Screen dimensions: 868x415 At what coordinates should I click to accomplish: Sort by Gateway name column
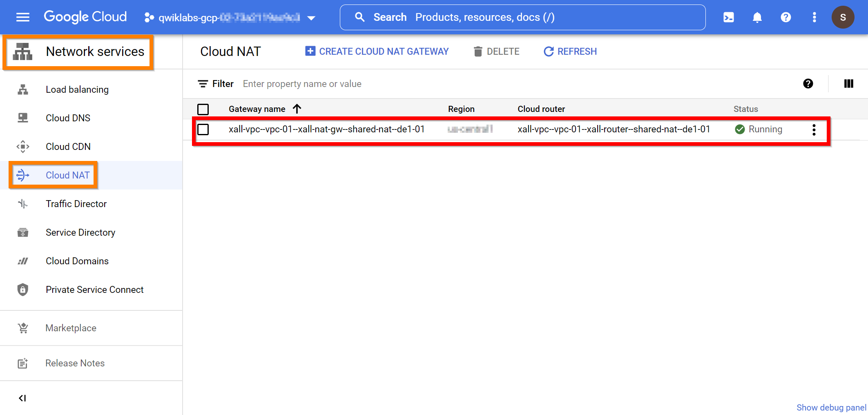[265, 109]
